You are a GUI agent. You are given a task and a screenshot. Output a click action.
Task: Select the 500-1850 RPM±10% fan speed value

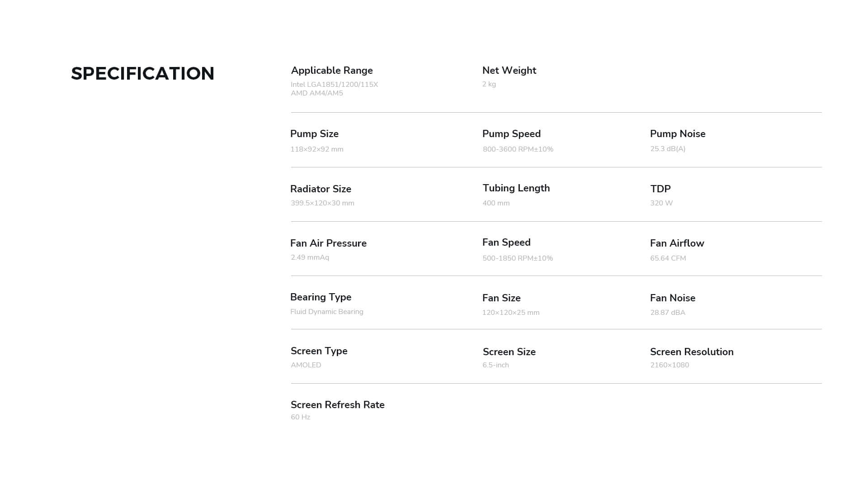[517, 258]
